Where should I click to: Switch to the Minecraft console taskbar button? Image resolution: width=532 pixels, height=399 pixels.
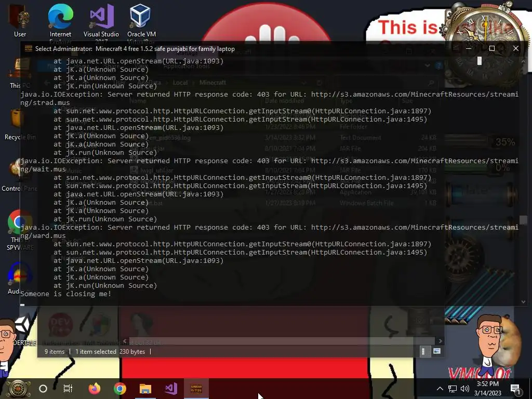(x=196, y=389)
